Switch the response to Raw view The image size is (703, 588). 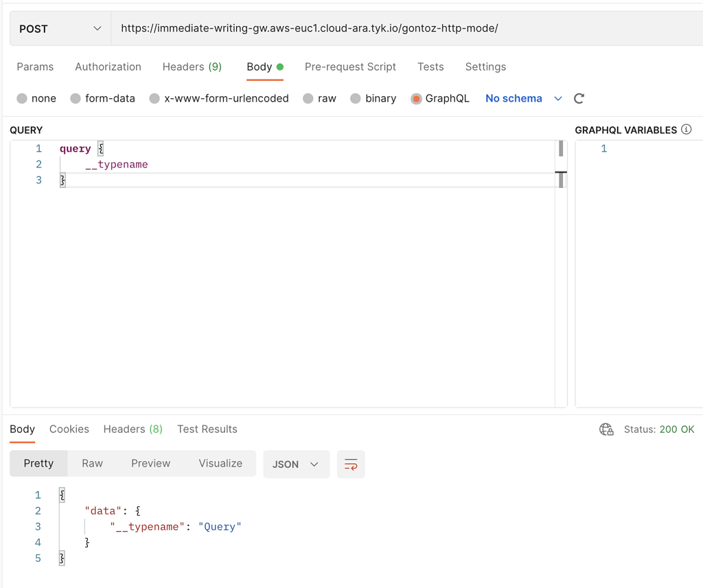click(x=91, y=463)
